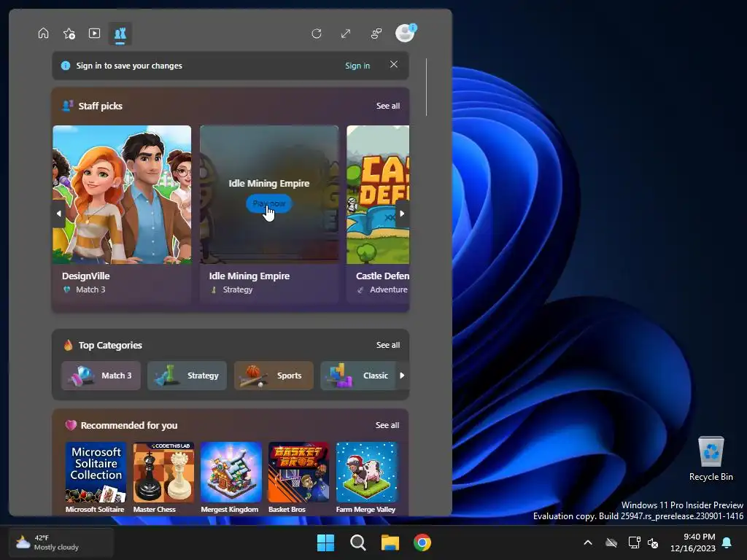This screenshot has height=560, width=747.
Task: Click the muted volume tray icon
Action: point(653,542)
